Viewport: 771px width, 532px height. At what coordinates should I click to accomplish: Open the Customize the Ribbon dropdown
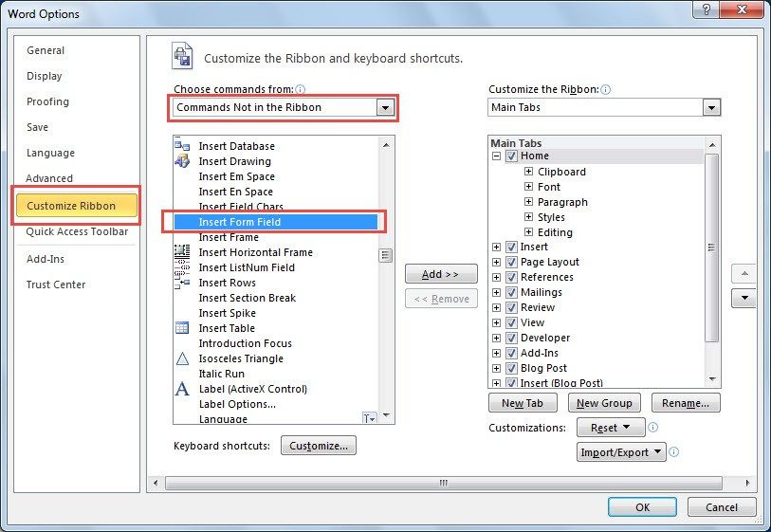coord(711,107)
